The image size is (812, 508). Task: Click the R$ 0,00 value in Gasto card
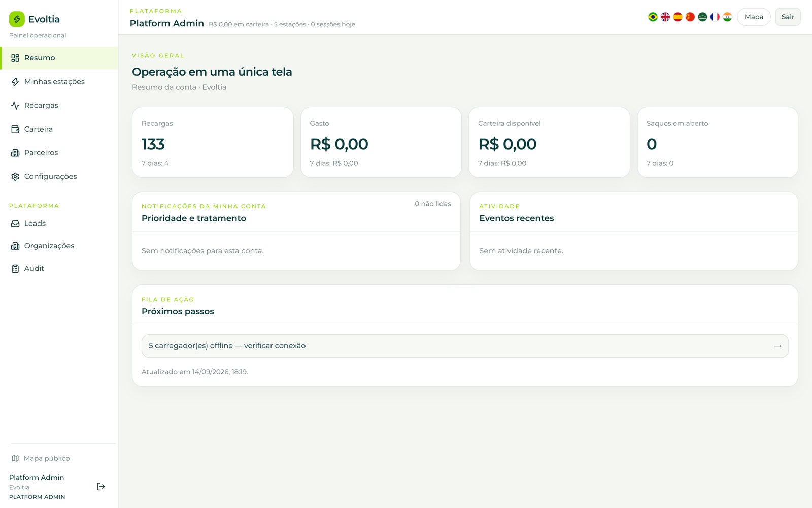[x=339, y=144]
